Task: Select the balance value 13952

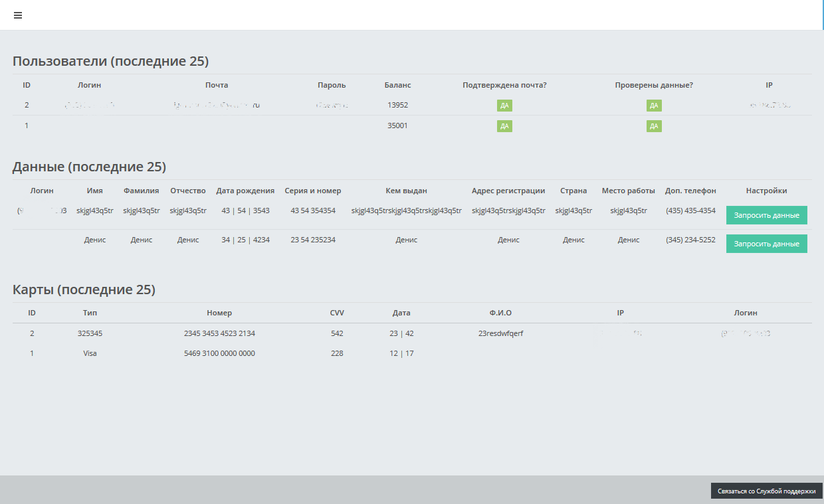Action: pos(397,105)
